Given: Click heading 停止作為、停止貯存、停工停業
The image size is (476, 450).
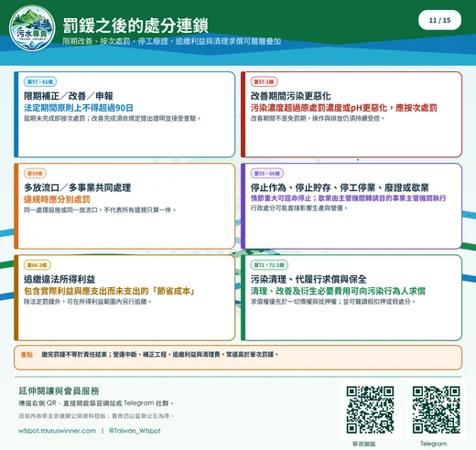Looking at the screenshot, I should [340, 187].
